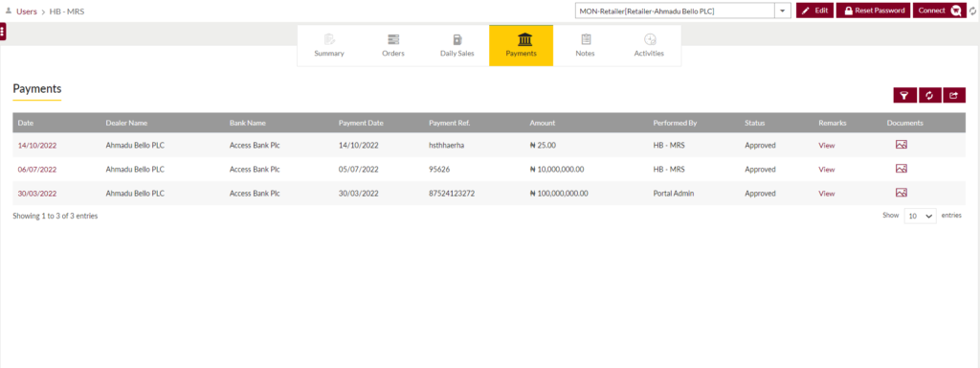980x368 pixels.
Task: Go to the Notes tab
Action: (x=585, y=46)
